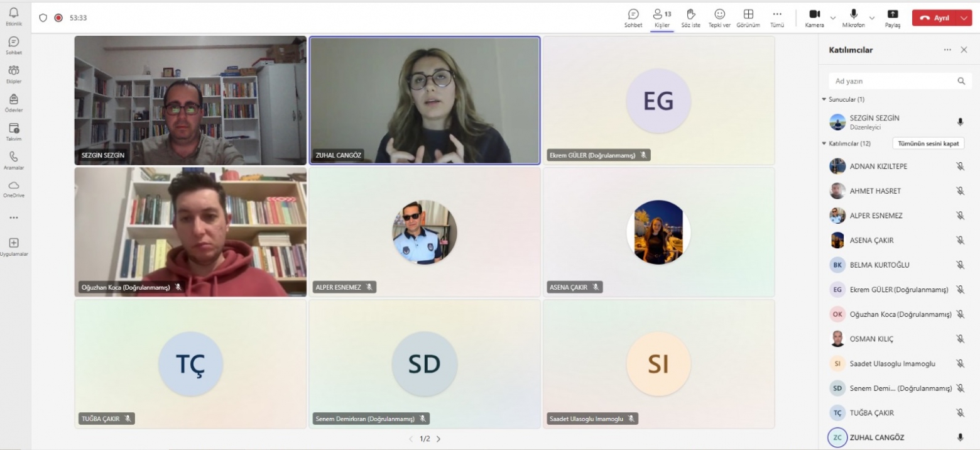980x450 pixels.
Task: Click Paylaş to share screen
Action: pyautogui.click(x=893, y=18)
